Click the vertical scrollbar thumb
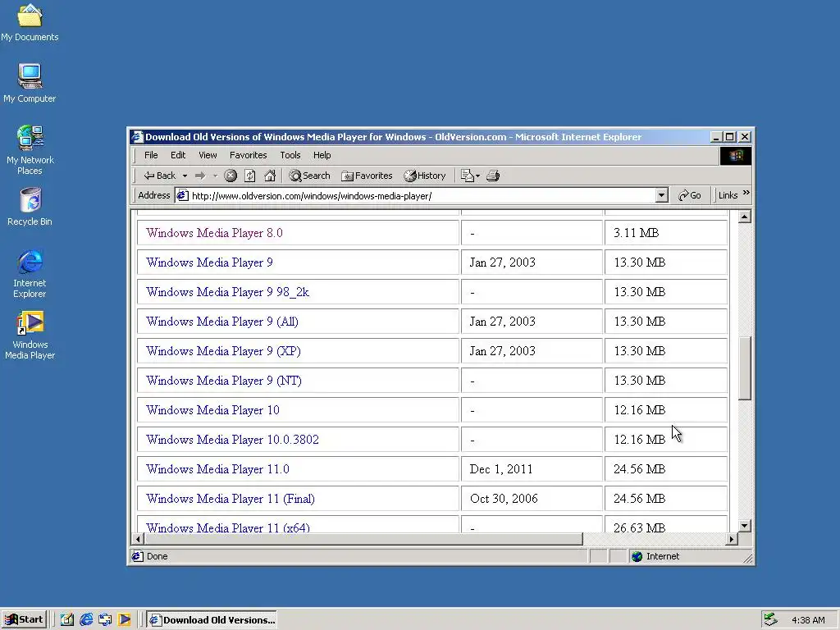Image resolution: width=840 pixels, height=630 pixels. 744,368
